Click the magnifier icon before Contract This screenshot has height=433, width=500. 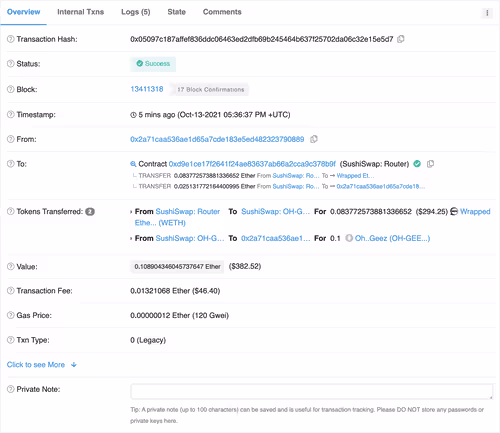pyautogui.click(x=133, y=164)
